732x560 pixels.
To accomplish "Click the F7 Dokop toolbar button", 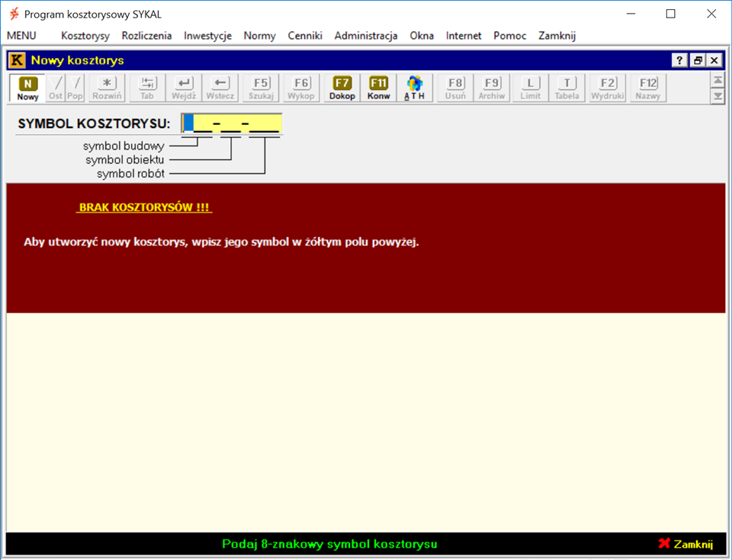I will click(342, 88).
